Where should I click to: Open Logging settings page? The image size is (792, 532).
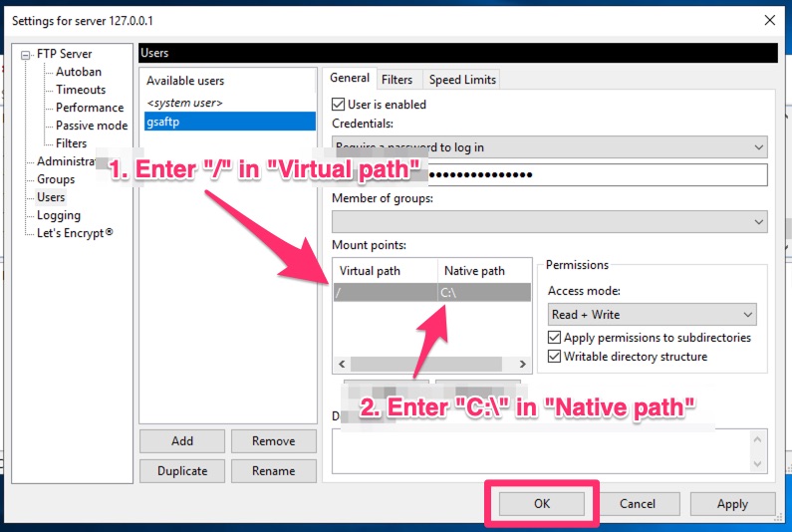coord(58,215)
